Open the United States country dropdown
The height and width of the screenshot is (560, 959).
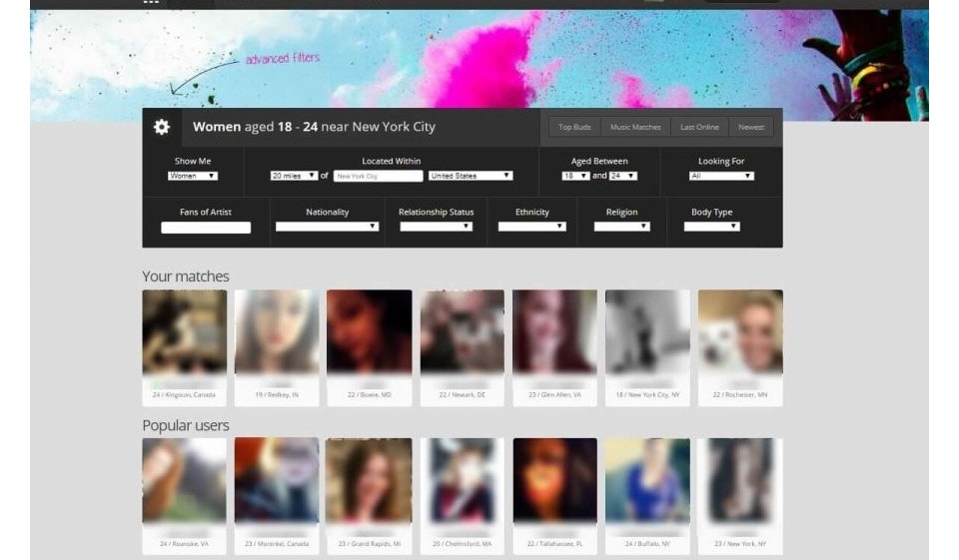click(x=471, y=176)
